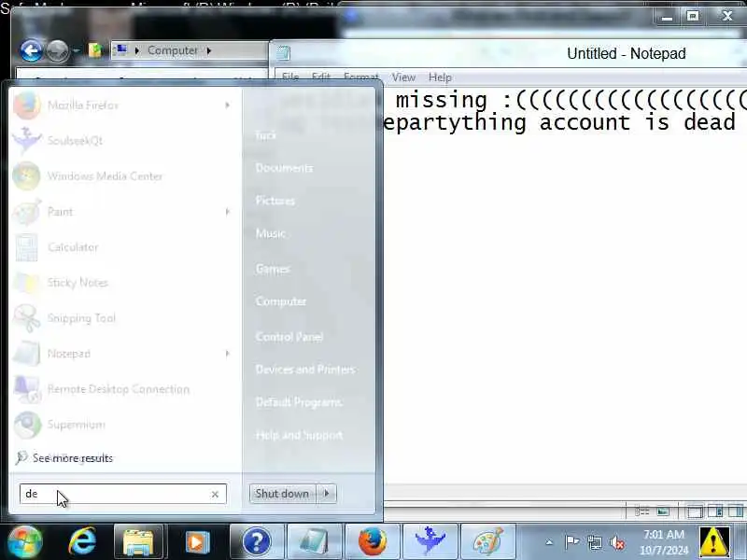
Task: Expand the arrow after Computer in address bar
Action: coord(208,50)
